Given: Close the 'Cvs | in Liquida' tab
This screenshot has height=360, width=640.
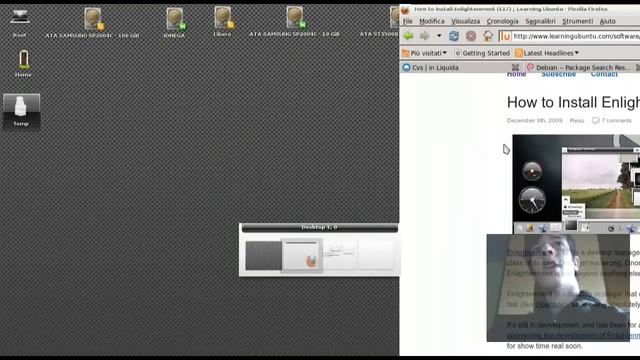Looking at the screenshot, I should (516, 67).
